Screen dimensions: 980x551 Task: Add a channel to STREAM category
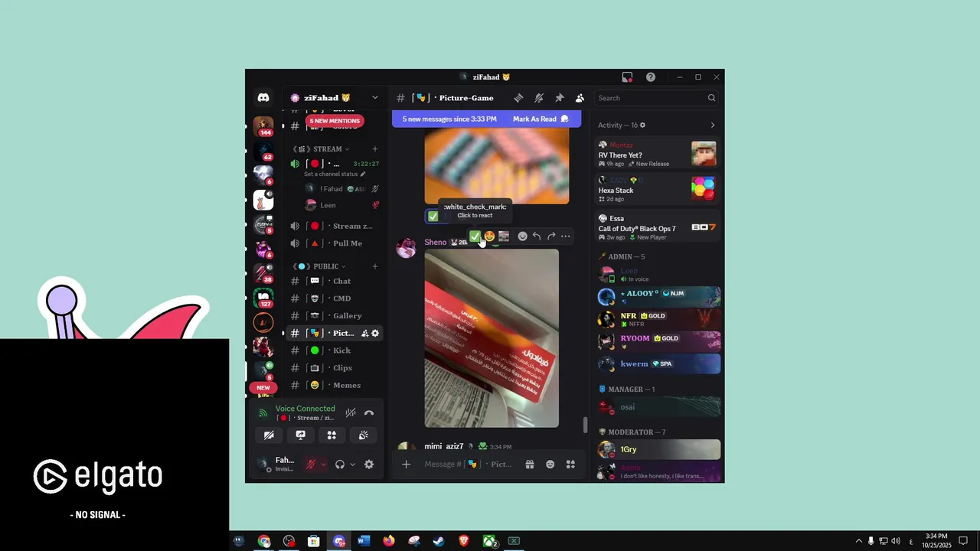374,149
